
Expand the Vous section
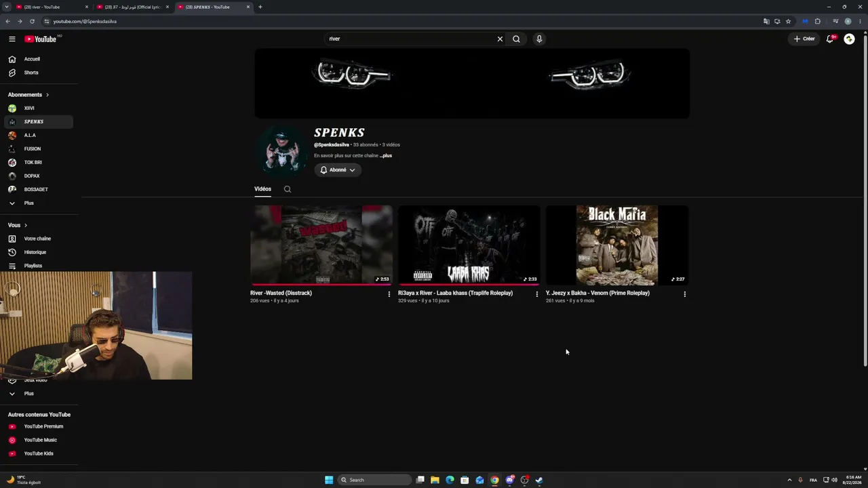tap(18, 225)
